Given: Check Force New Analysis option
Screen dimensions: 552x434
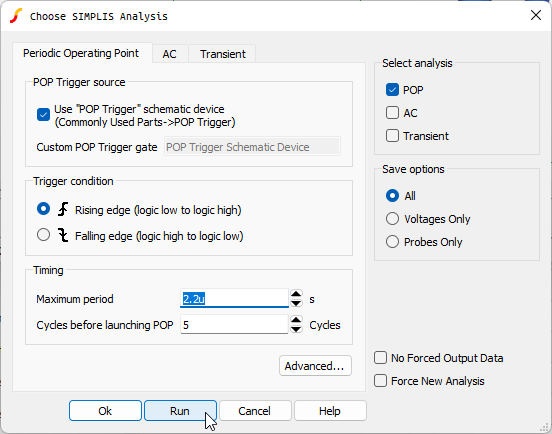Looking at the screenshot, I should (380, 380).
